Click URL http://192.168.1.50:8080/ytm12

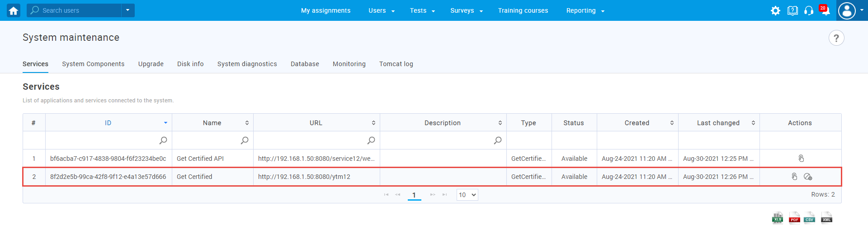tap(304, 177)
